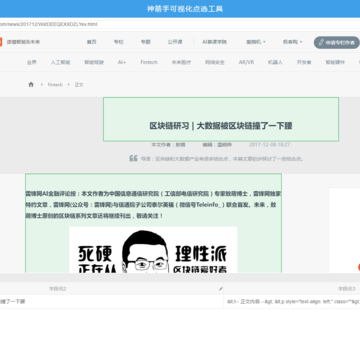Click the orange site logo icon
The width and height of the screenshot is (360, 360).
[1, 42]
